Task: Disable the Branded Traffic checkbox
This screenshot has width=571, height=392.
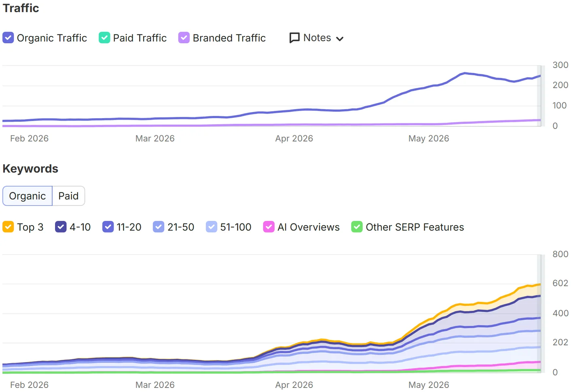Action: [184, 38]
